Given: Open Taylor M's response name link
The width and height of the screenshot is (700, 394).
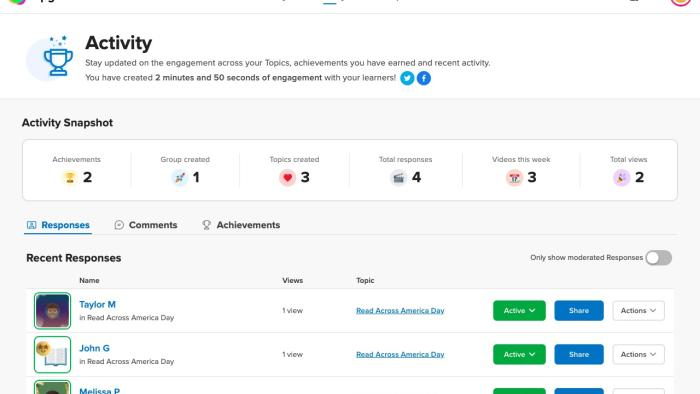Looking at the screenshot, I should pos(97,304).
